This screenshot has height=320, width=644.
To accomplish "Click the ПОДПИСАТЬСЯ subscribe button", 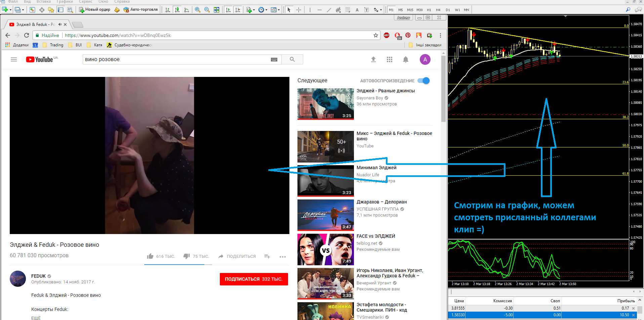I will [x=254, y=279].
